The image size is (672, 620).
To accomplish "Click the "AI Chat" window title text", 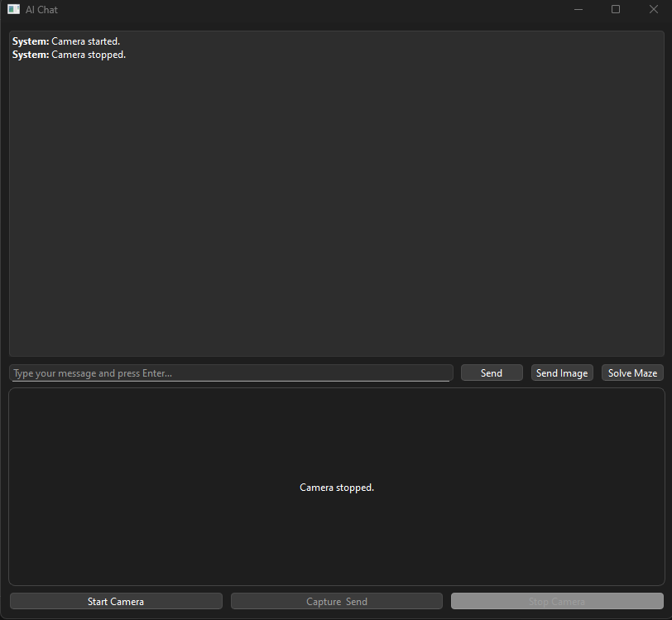I will (x=41, y=10).
